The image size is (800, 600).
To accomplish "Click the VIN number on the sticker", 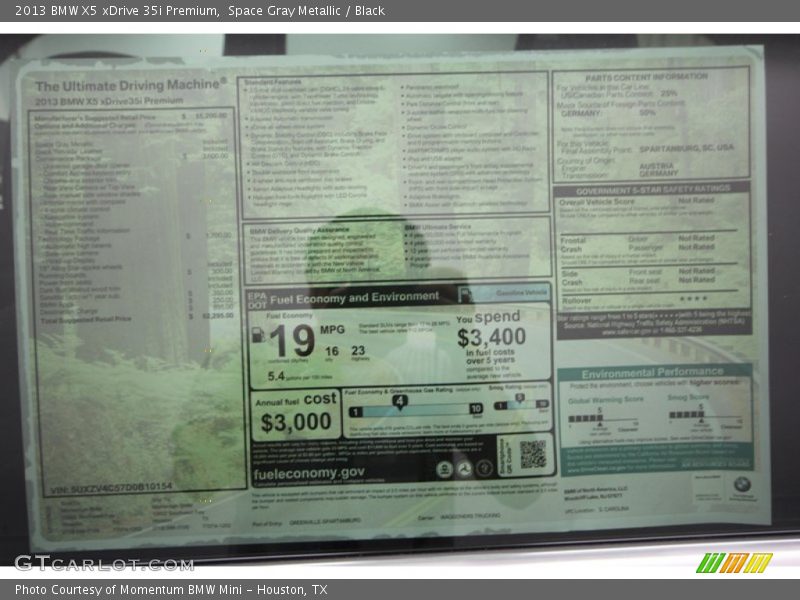I will tap(111, 487).
